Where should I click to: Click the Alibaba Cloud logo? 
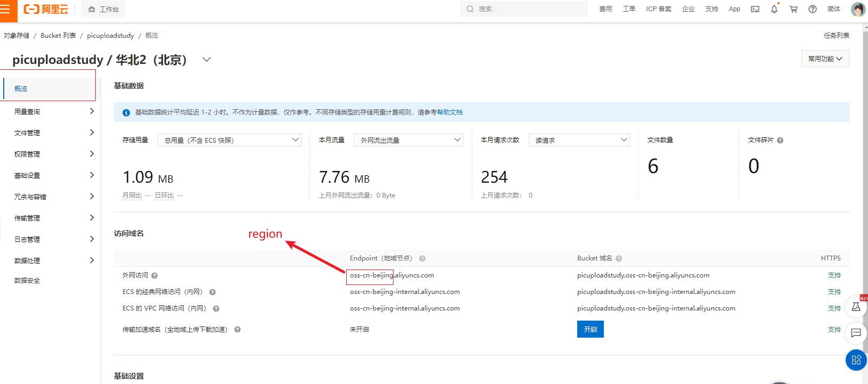click(46, 9)
